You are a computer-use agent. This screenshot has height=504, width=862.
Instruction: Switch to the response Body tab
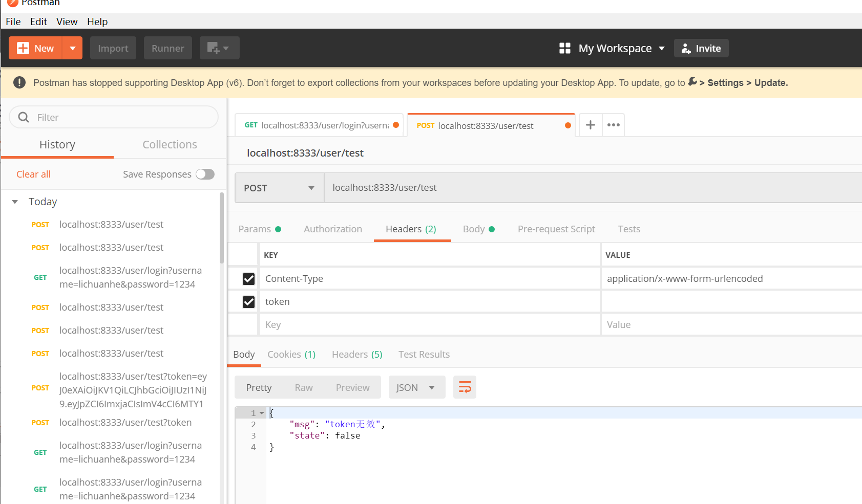click(x=244, y=355)
